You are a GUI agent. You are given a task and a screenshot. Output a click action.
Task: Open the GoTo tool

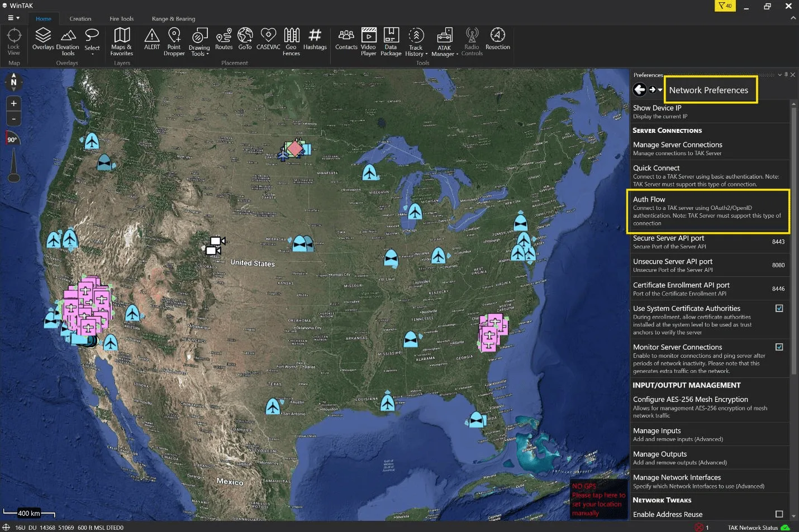click(x=245, y=39)
